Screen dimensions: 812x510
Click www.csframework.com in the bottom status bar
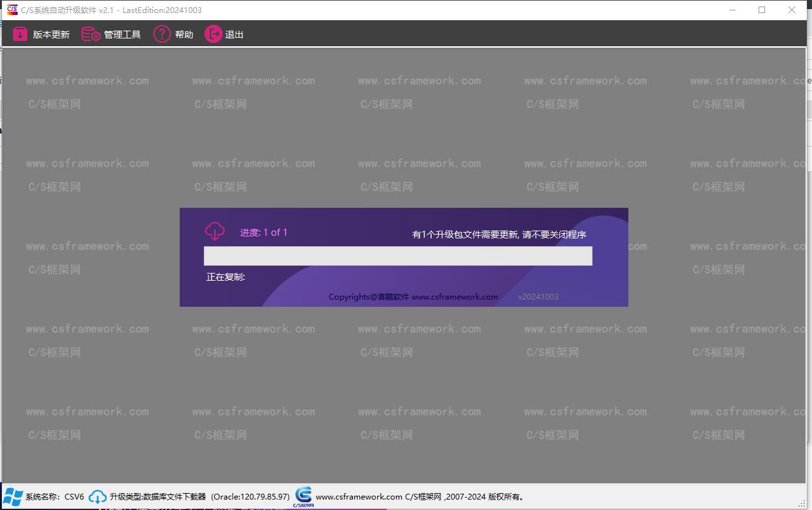359,497
